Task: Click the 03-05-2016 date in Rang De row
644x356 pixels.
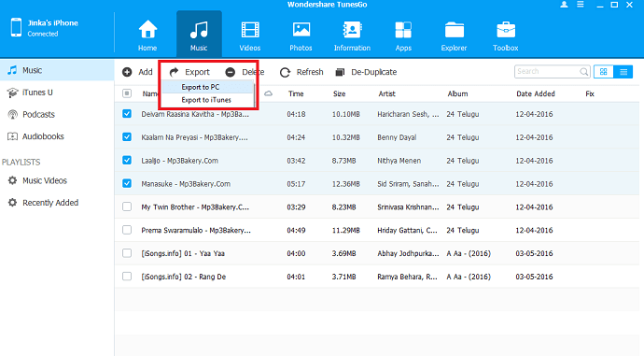Action: 535,277
